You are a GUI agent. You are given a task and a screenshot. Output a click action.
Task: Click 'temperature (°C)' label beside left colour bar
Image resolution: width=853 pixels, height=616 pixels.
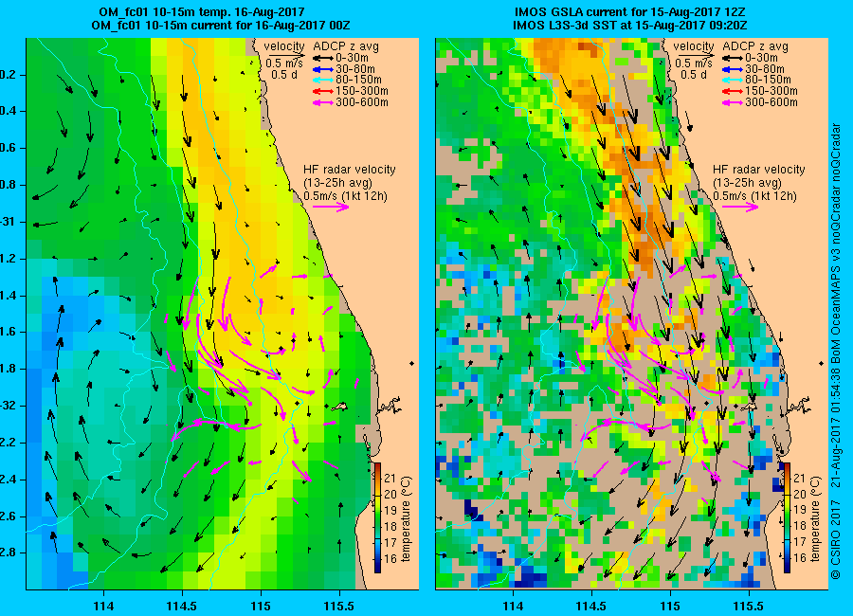pyautogui.click(x=407, y=518)
